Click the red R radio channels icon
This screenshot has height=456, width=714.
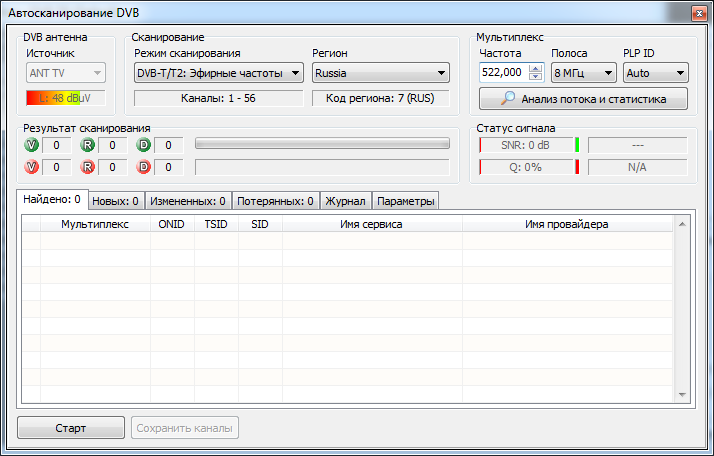(88, 167)
